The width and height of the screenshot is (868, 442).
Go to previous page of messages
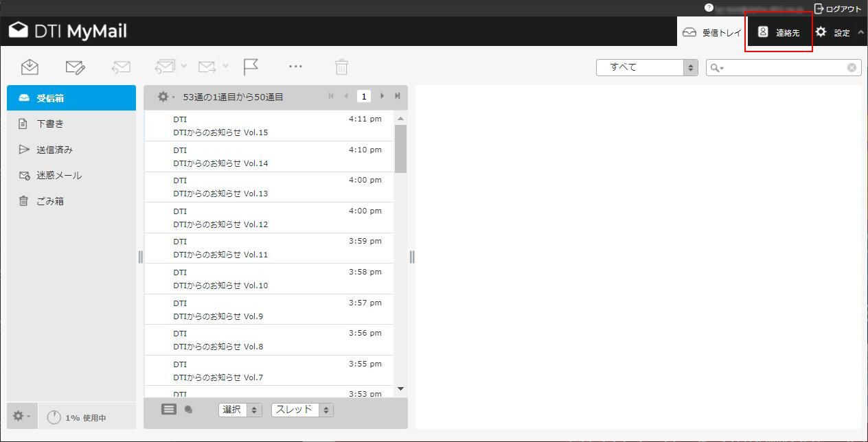point(347,97)
